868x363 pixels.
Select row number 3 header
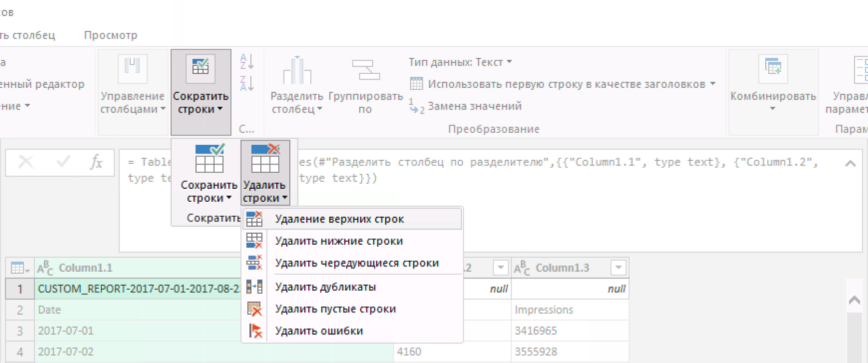tap(20, 331)
